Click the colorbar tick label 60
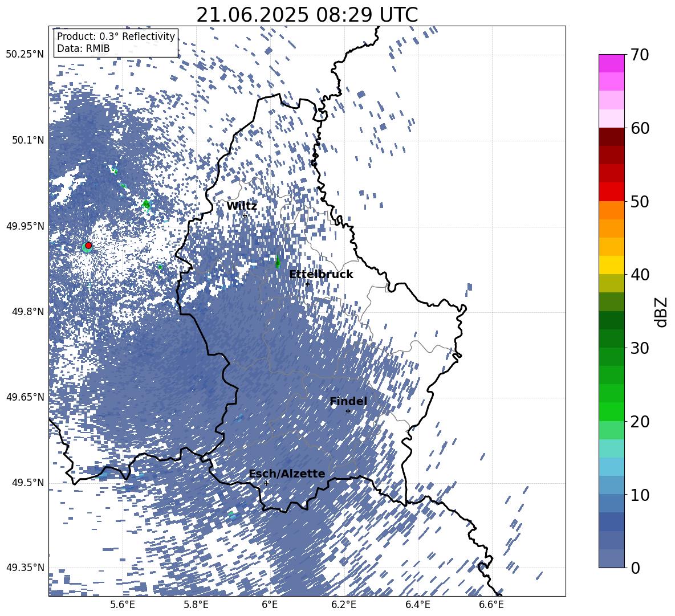 coord(640,128)
